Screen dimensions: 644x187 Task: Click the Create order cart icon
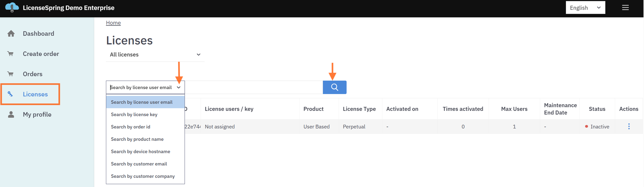pos(11,54)
